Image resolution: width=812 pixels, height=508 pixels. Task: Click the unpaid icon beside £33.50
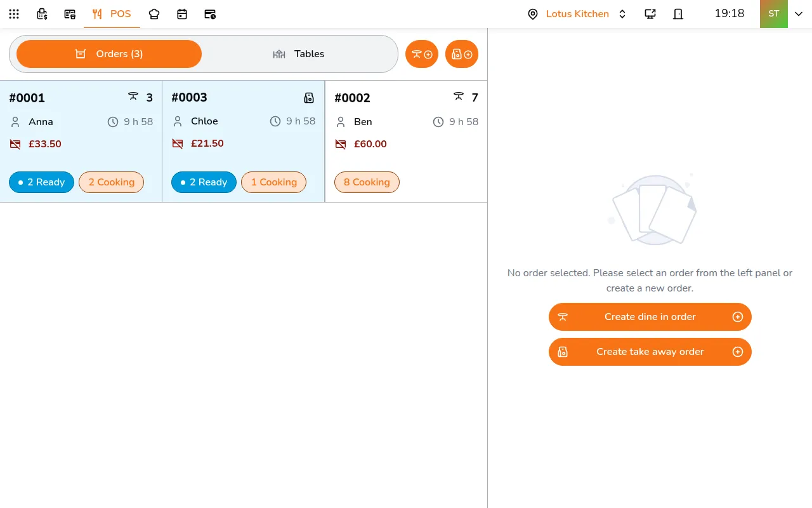click(15, 144)
